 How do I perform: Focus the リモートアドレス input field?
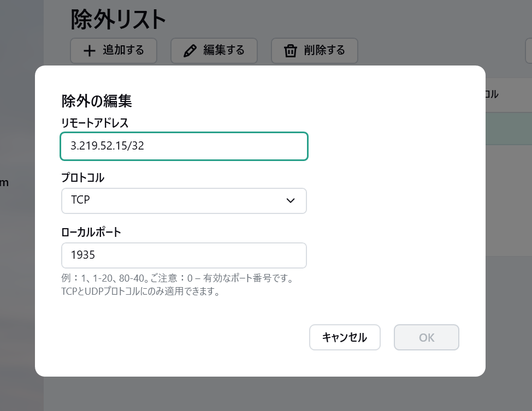pos(184,146)
